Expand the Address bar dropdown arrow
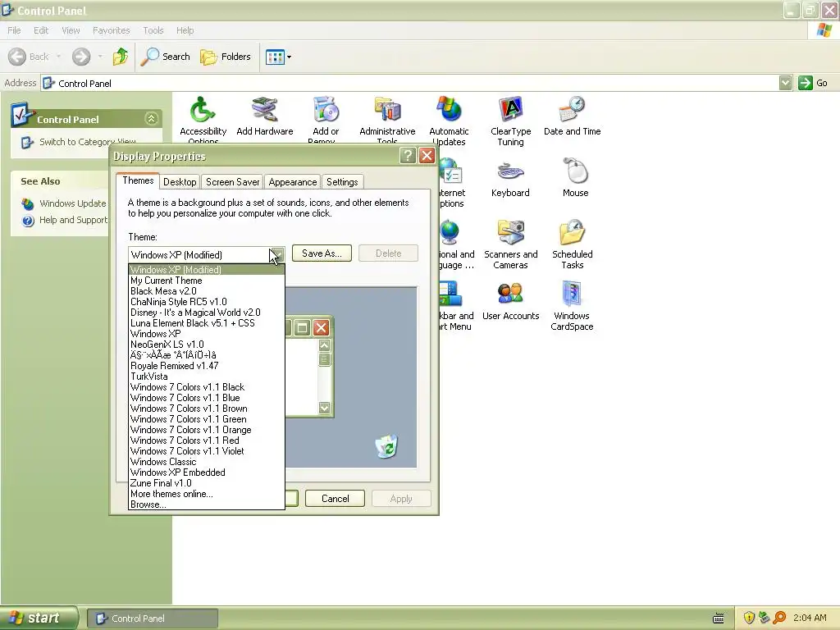This screenshot has width=840, height=630. click(785, 83)
